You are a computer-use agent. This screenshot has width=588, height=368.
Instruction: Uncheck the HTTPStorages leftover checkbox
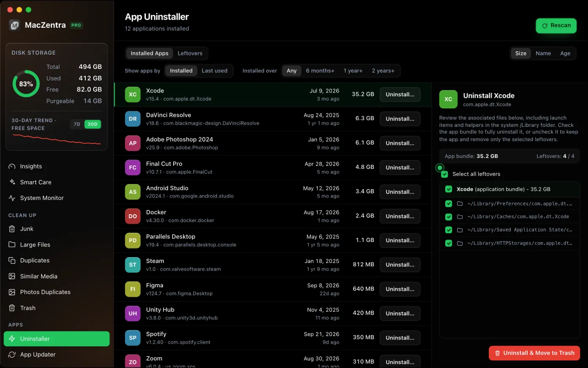449,243
